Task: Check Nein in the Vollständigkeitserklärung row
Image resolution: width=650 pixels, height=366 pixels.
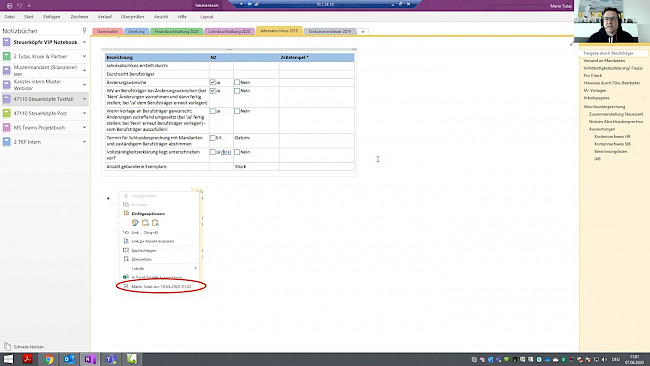Action: tap(237, 152)
